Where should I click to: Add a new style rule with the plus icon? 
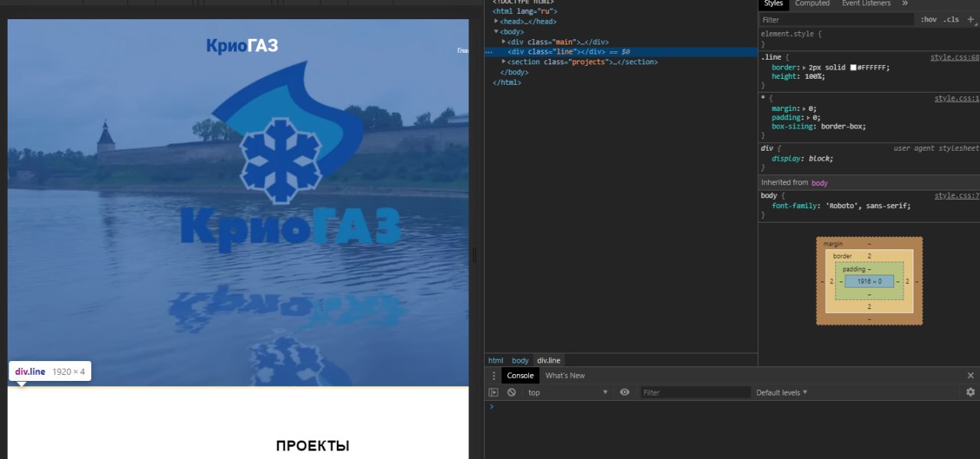(x=971, y=19)
